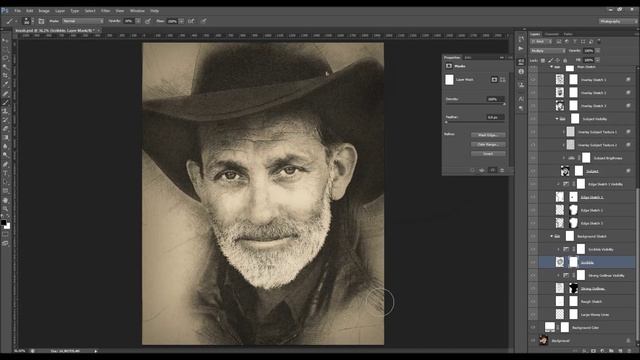Select the Strong Outlines layer mask thumbnail
This screenshot has width=640, height=360.
click(573, 288)
